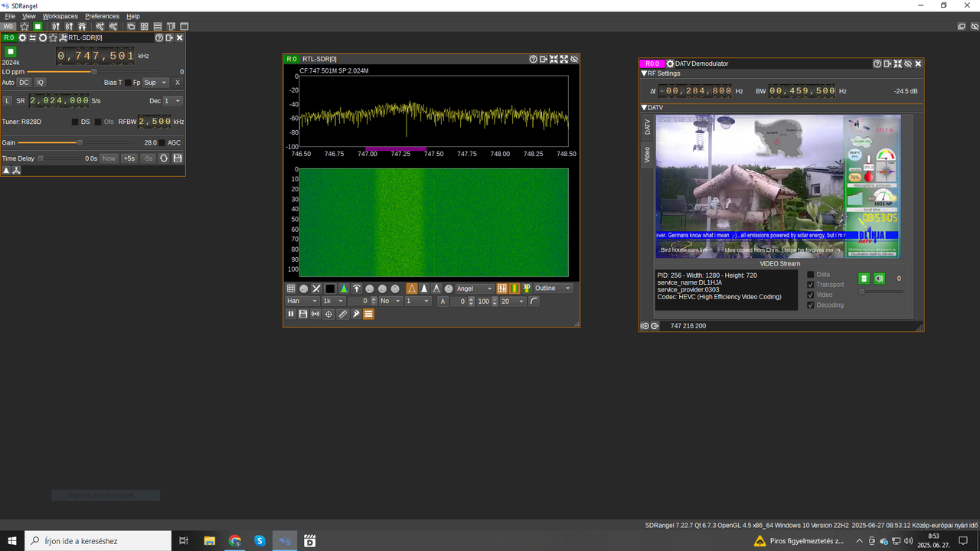Toggle the 3D spectrogram icon
The height and width of the screenshot is (551, 980).
527,289
